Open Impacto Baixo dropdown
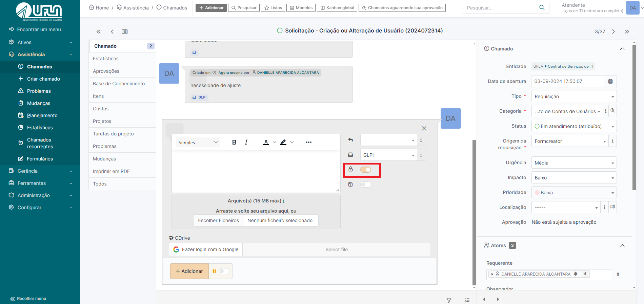Image resolution: width=644 pixels, height=304 pixels. click(x=574, y=178)
